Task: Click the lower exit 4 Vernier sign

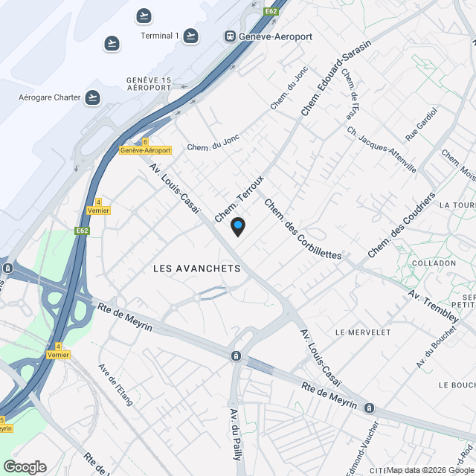Action: click(x=58, y=351)
